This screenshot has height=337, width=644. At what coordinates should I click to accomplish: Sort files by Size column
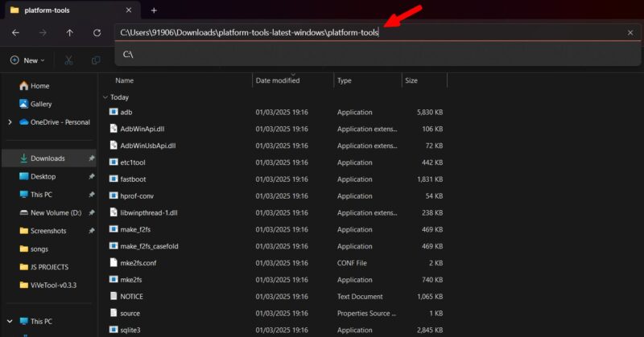click(x=411, y=80)
